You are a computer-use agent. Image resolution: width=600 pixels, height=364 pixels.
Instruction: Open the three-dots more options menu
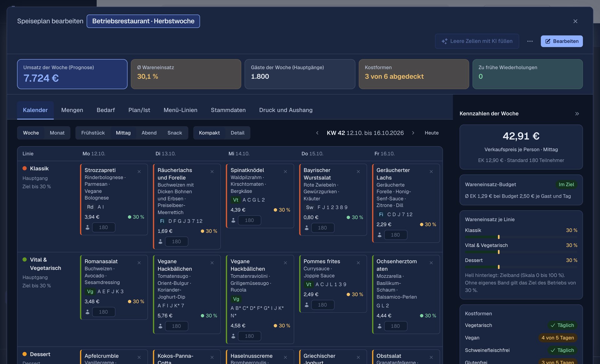pos(530,41)
